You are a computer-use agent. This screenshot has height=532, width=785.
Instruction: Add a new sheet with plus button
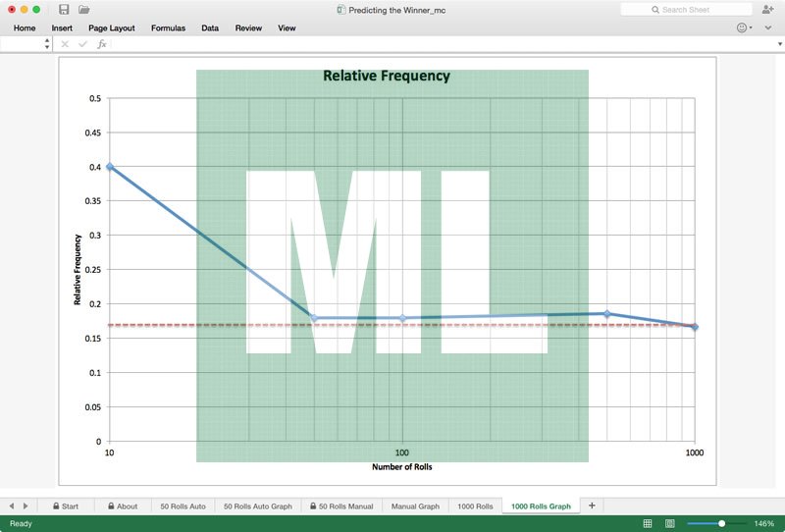[x=592, y=505]
